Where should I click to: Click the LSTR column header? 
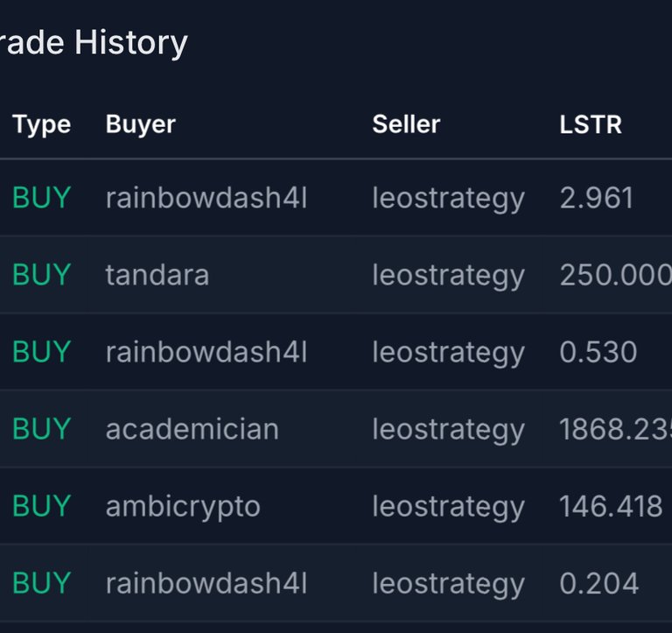tap(591, 124)
